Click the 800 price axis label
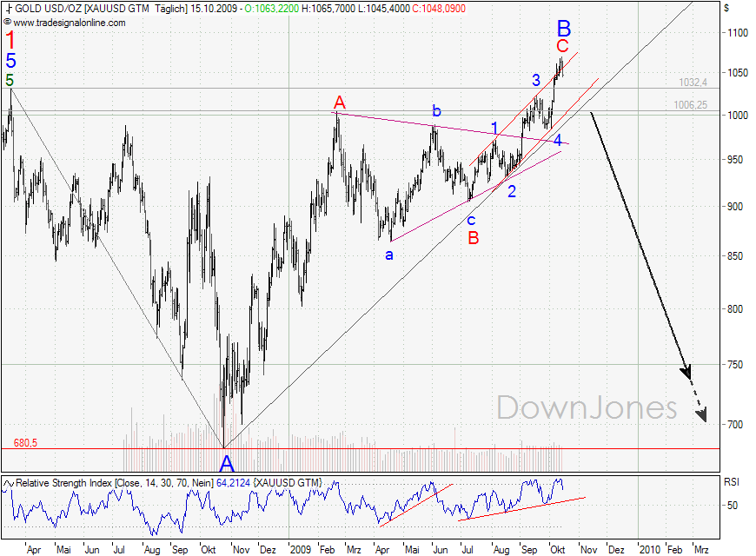The width and height of the screenshot is (756, 556). (x=735, y=309)
